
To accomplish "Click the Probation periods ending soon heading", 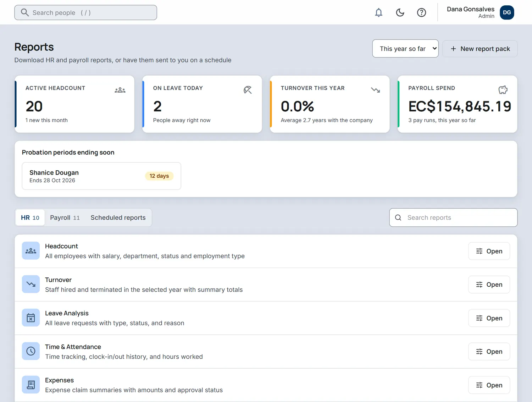I will pos(68,152).
